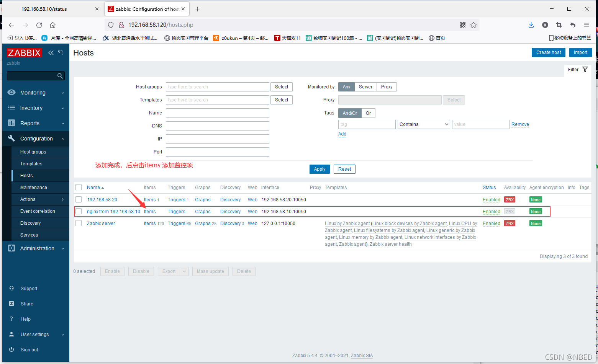Open the browser hamburger menu
Screen dimensions: 598x364
tap(587, 25)
